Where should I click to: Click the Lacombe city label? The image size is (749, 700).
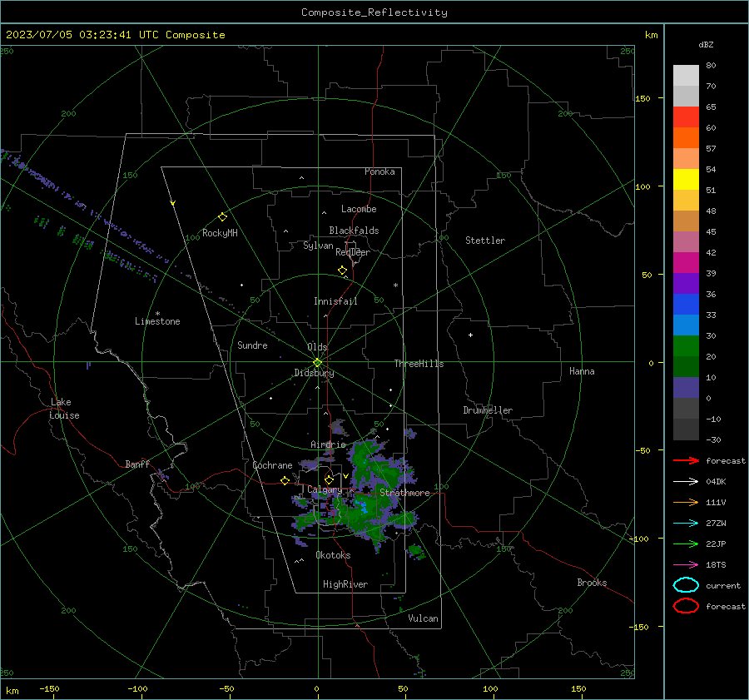359,209
